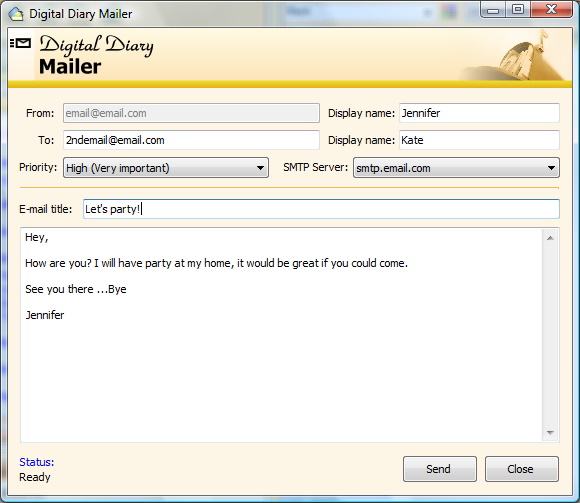Image resolution: width=580 pixels, height=503 pixels.
Task: Click the Digital Diary app icon in title bar
Action: tap(16, 14)
